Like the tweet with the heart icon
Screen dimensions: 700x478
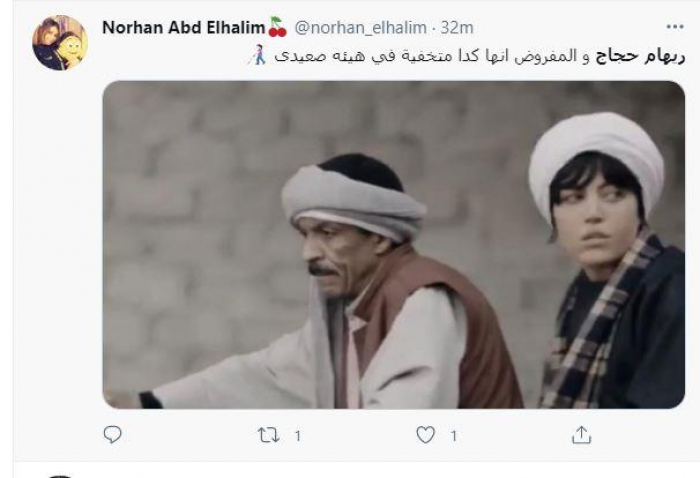pos(425,434)
